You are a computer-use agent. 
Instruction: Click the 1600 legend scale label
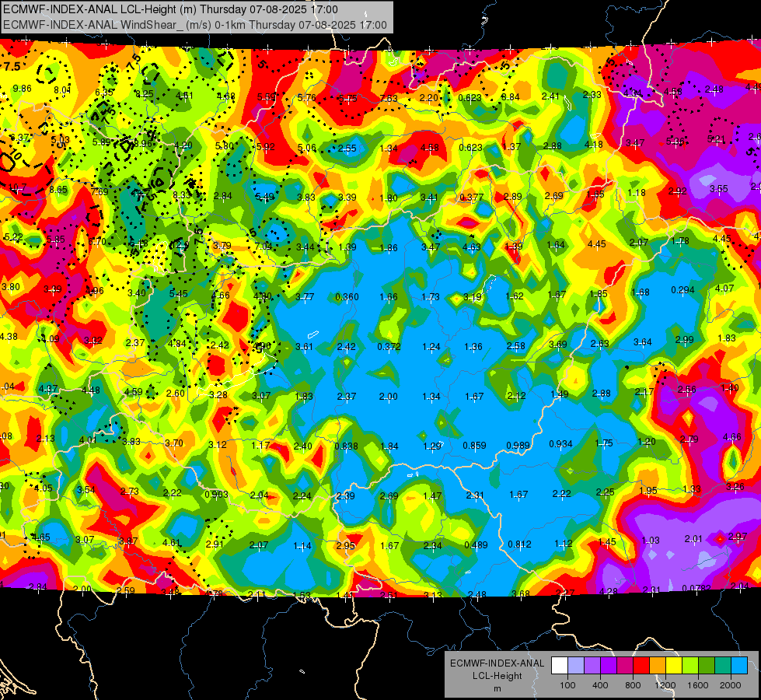698,685
